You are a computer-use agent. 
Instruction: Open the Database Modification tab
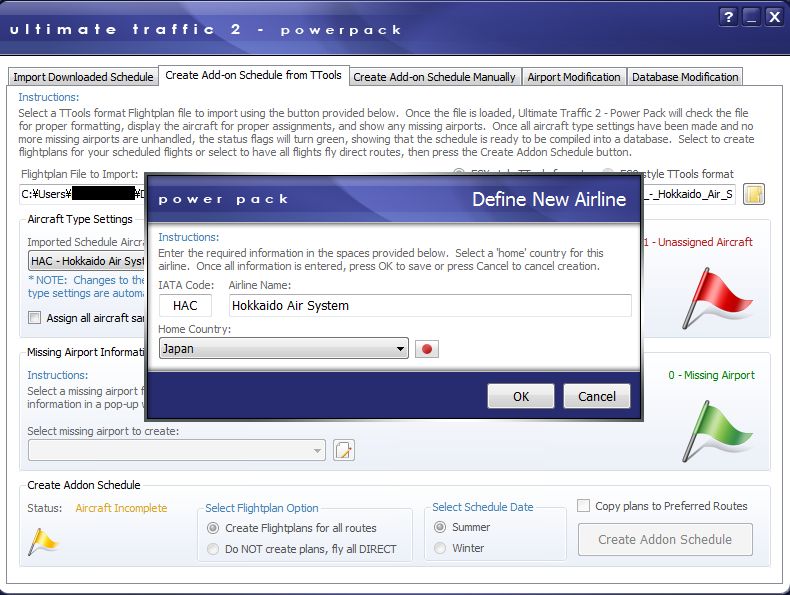685,77
